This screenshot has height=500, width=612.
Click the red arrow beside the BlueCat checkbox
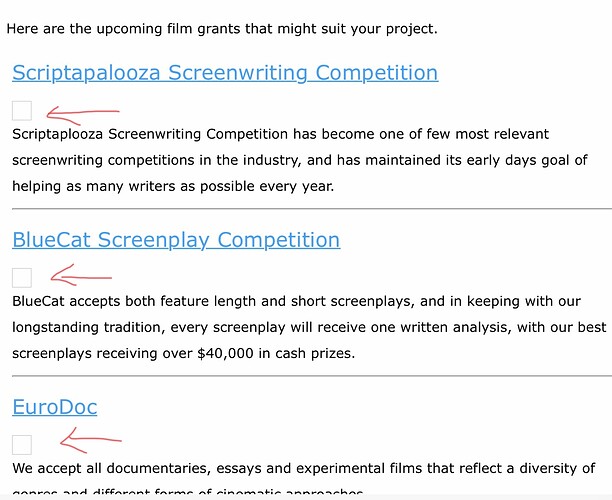coord(81,275)
